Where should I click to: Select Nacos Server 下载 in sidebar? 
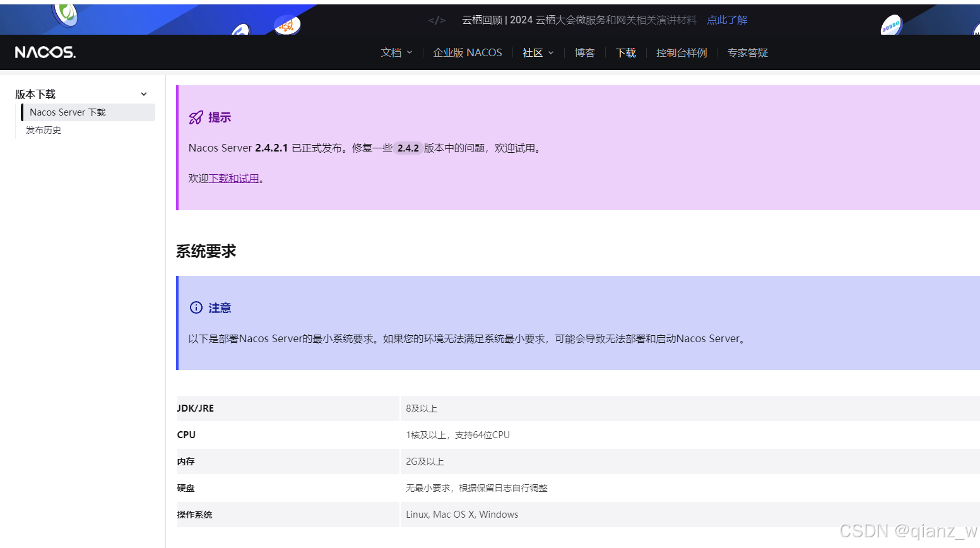pos(88,112)
